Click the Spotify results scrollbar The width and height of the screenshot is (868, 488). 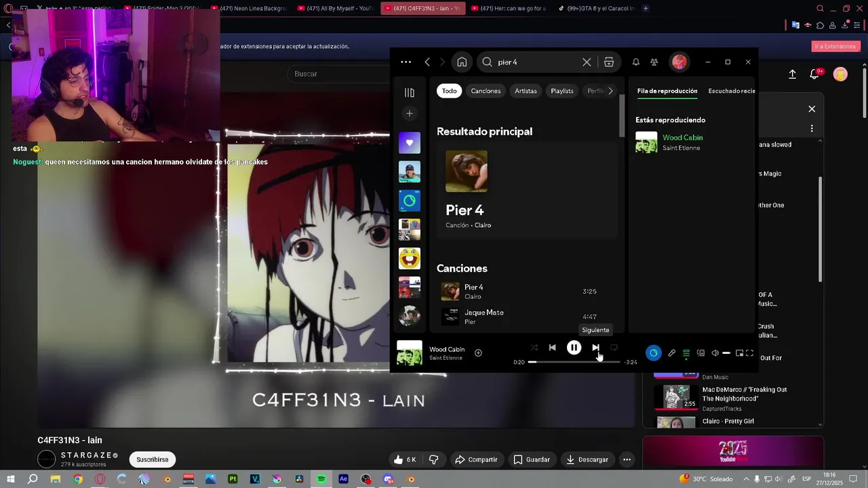(x=621, y=115)
